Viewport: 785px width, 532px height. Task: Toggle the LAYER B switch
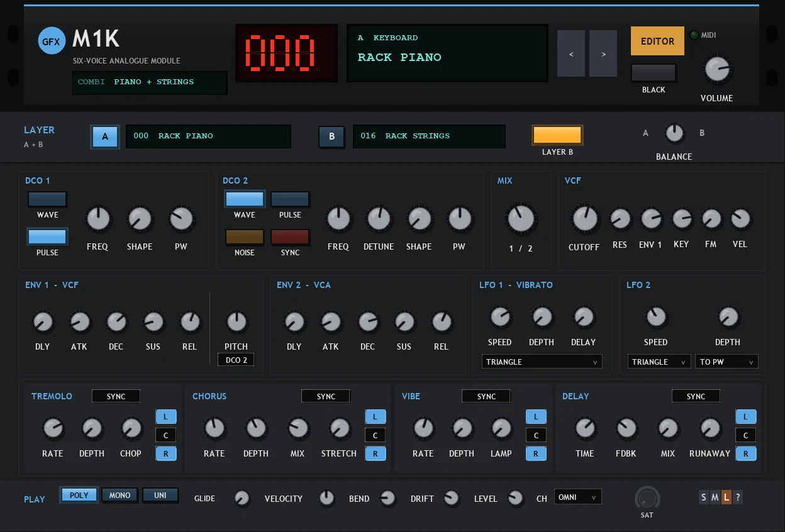coord(557,135)
